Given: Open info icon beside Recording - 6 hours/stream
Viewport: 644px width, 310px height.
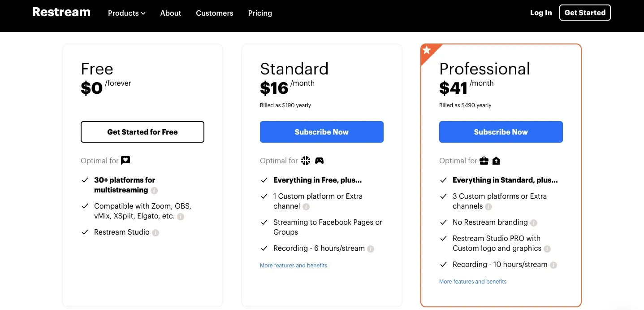Looking at the screenshot, I should [371, 249].
